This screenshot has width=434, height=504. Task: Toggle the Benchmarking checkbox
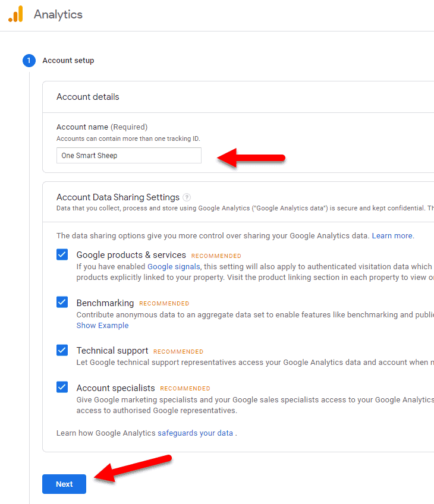point(62,302)
